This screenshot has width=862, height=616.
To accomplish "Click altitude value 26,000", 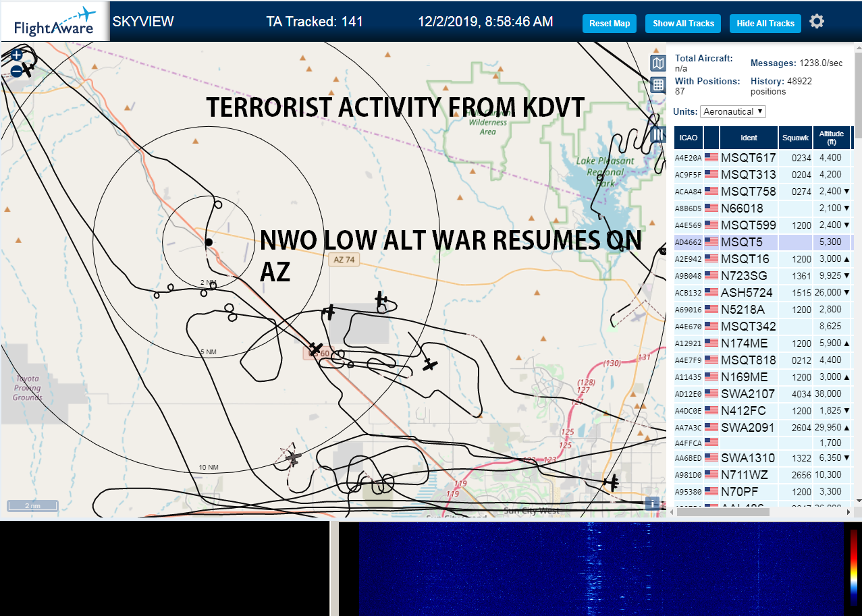I will 828,293.
